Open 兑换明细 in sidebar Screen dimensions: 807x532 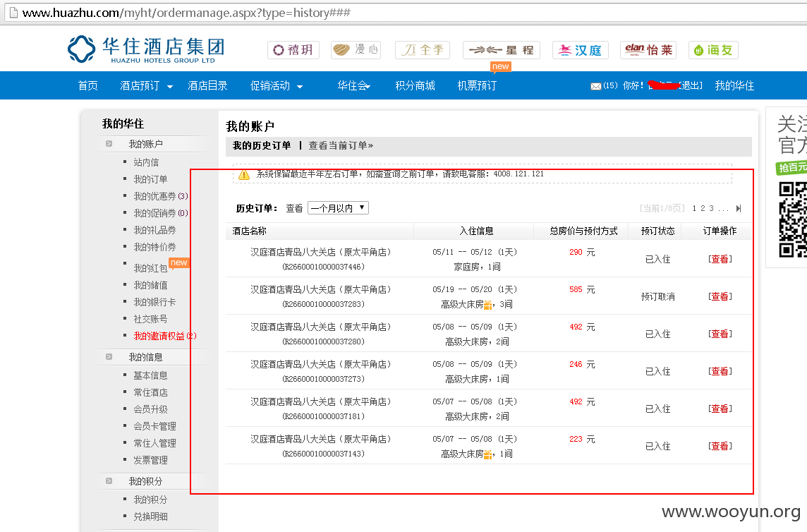coord(150,516)
